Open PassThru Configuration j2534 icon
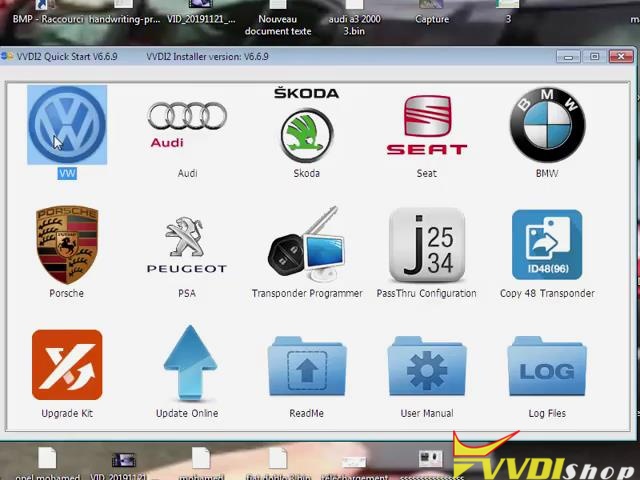 [427, 244]
